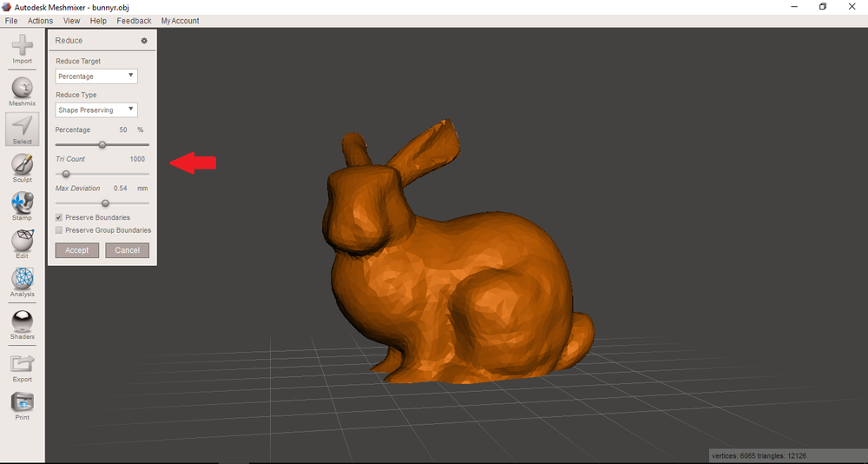Open the Feedback menu
The image size is (868, 464).
[x=134, y=21]
